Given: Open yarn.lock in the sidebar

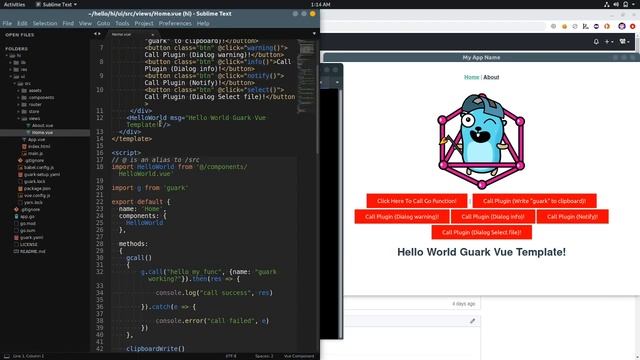Looking at the screenshot, I should 33,202.
